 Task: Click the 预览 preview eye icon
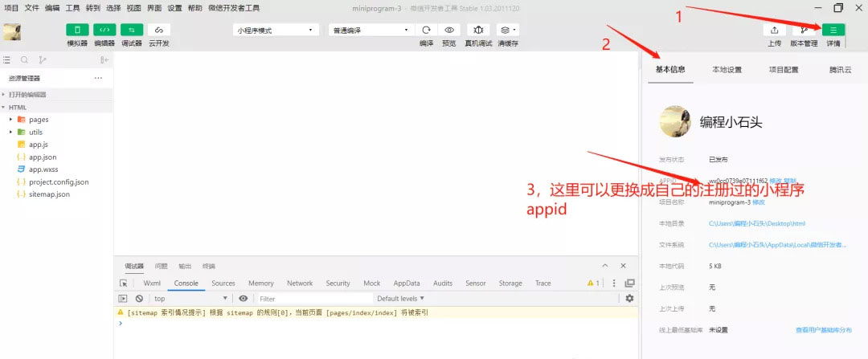click(449, 30)
